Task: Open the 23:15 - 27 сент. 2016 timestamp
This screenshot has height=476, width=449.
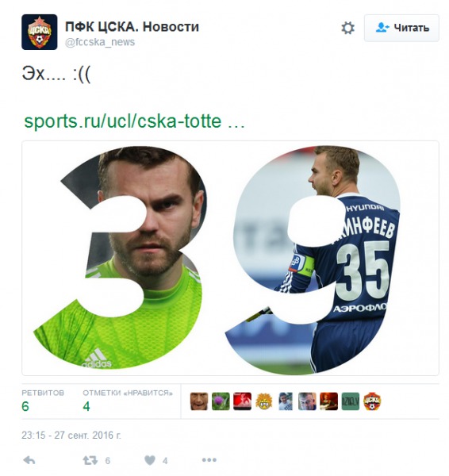Action: coord(71,436)
